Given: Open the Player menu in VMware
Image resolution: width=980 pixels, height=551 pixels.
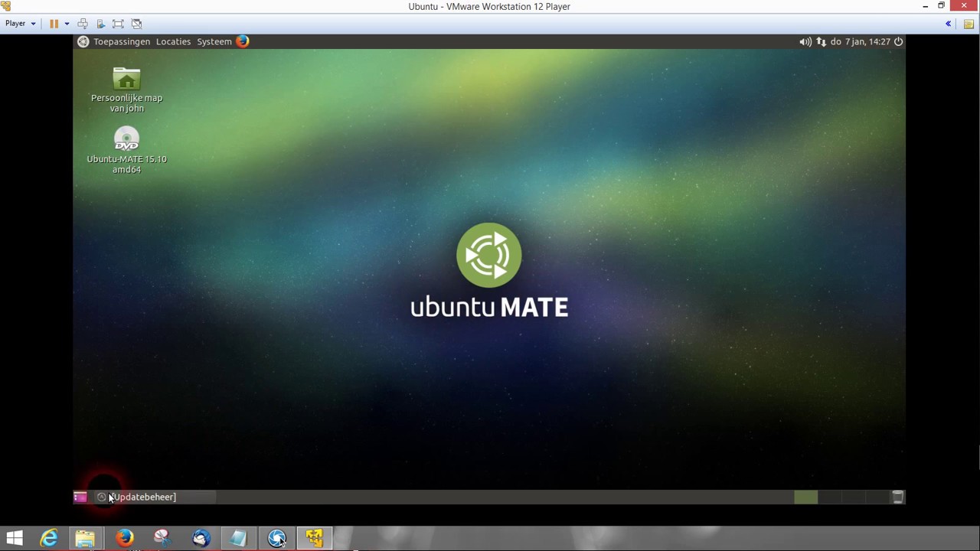Looking at the screenshot, I should [20, 24].
